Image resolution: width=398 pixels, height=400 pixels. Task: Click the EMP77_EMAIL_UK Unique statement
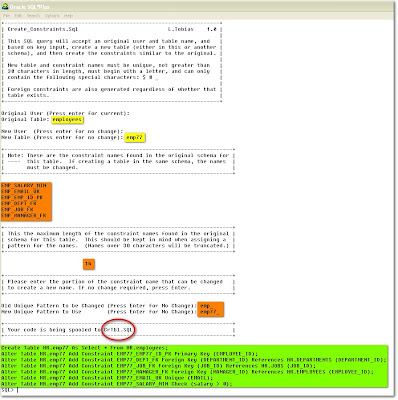(107, 378)
